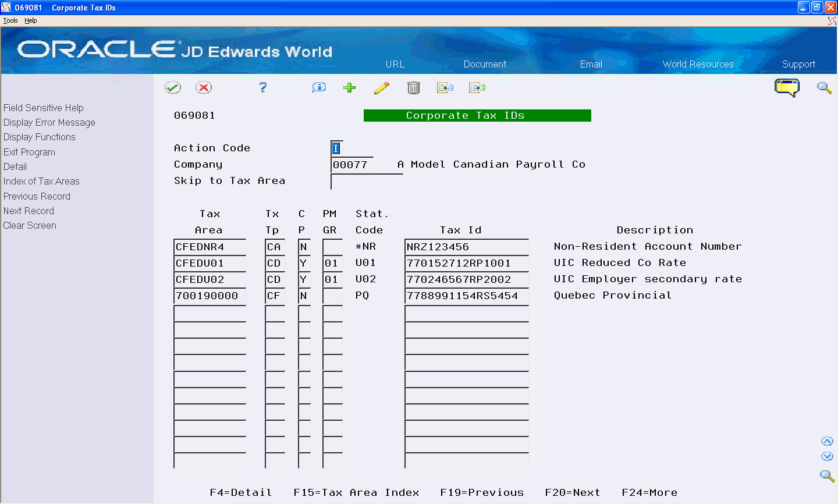Click the Skip to Tax Area field

(367, 181)
